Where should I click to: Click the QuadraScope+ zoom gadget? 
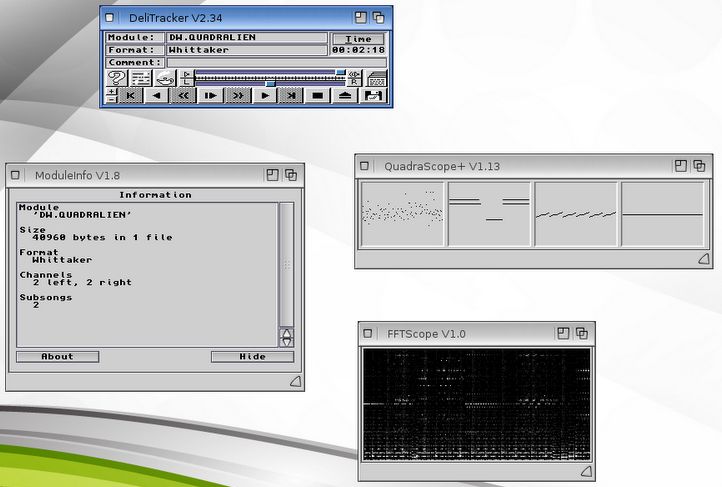(681, 166)
